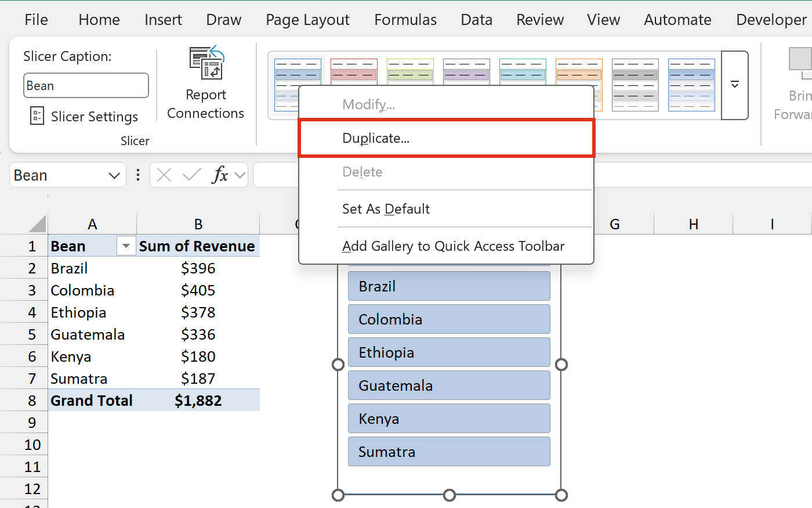The image size is (812, 508).
Task: Select the $1,882 total cell
Action: [198, 401]
